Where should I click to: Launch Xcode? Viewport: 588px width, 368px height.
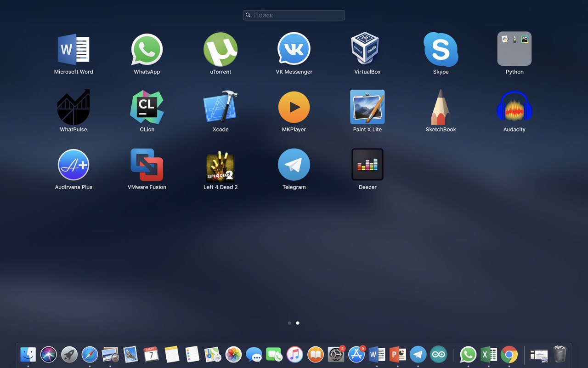click(220, 107)
